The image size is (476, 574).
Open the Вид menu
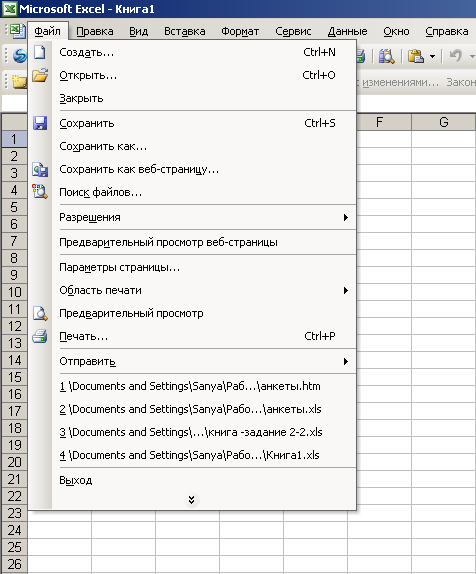(x=139, y=31)
